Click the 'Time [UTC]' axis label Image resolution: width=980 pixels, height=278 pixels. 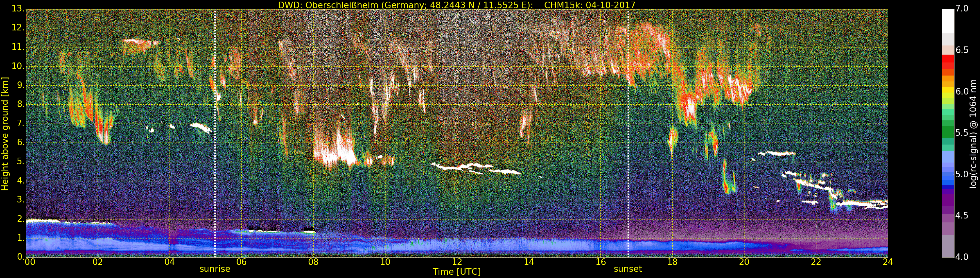pyautogui.click(x=457, y=272)
